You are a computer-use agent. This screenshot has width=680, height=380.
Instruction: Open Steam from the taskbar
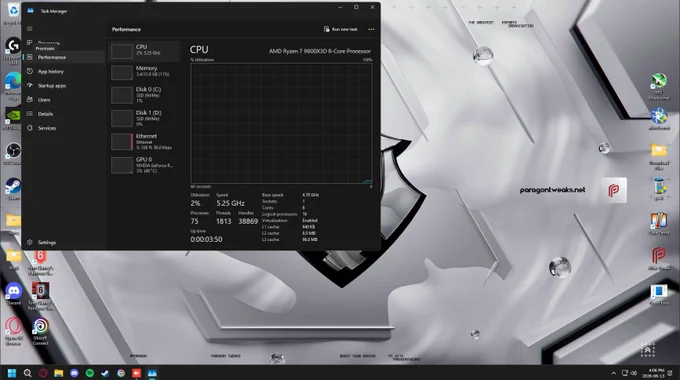tap(105, 373)
